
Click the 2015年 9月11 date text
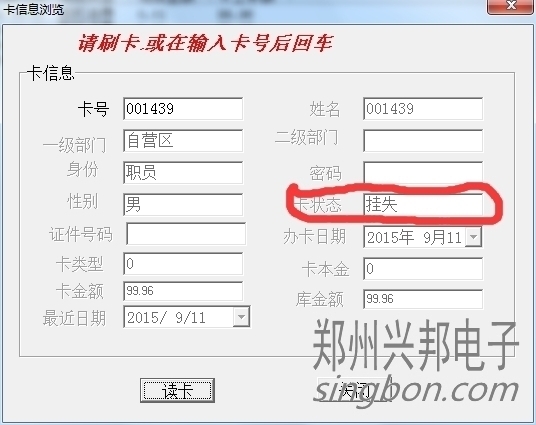pyautogui.click(x=414, y=237)
